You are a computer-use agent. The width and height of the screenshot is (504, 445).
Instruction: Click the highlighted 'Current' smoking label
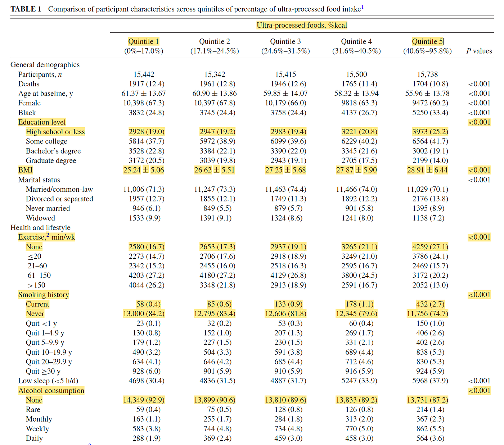pyautogui.click(x=37, y=304)
